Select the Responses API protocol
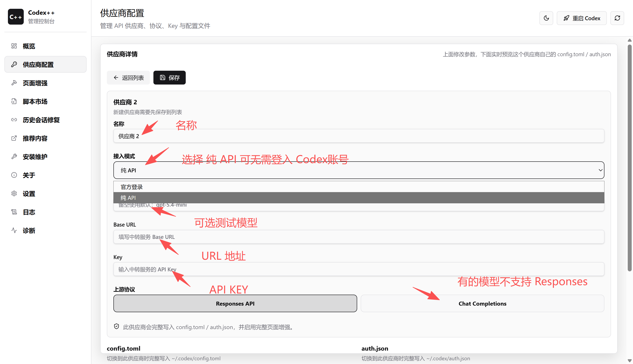633x364 pixels. coord(235,303)
